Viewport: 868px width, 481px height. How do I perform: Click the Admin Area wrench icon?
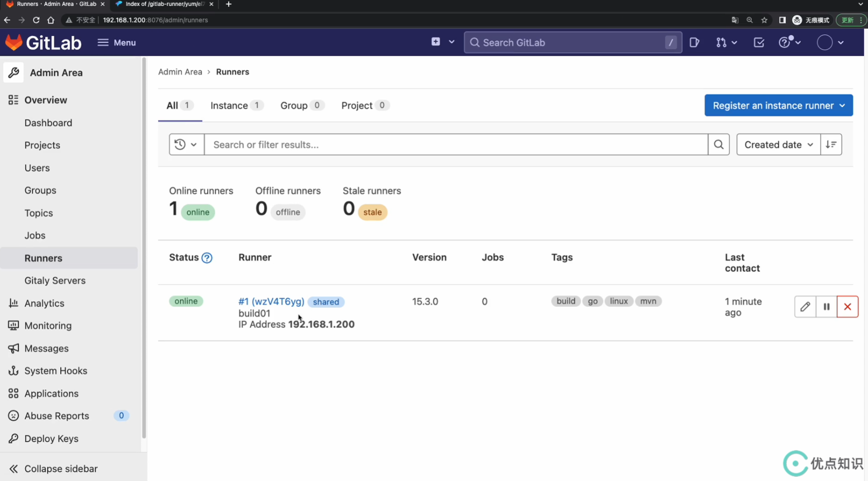(14, 73)
